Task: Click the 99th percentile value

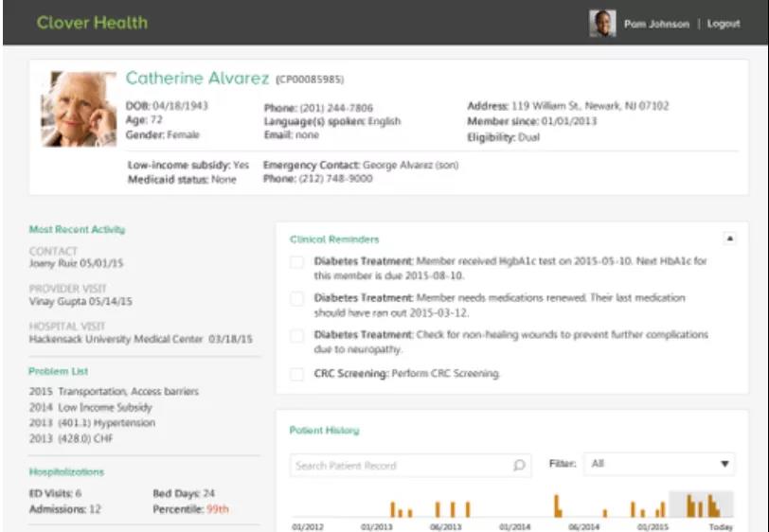Action: tap(220, 509)
